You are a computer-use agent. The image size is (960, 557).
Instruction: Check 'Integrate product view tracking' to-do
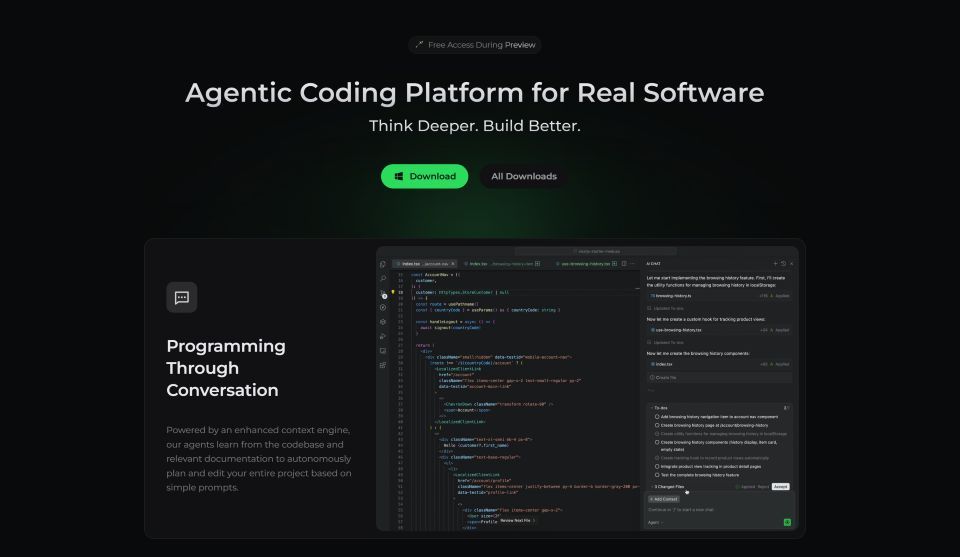(x=657, y=466)
